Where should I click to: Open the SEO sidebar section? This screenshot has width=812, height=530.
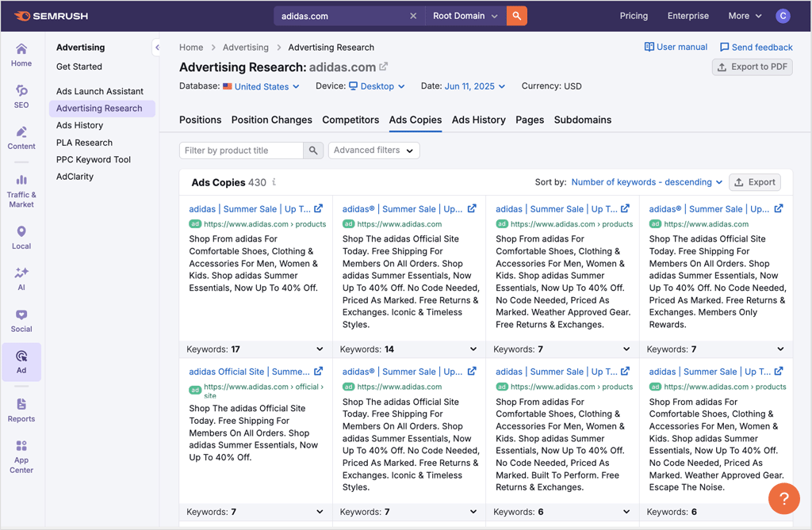click(x=21, y=97)
